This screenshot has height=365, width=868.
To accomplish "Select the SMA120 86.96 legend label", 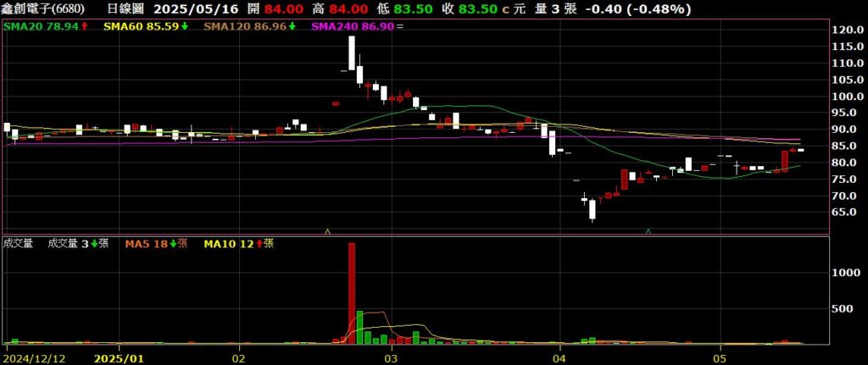I will [245, 26].
